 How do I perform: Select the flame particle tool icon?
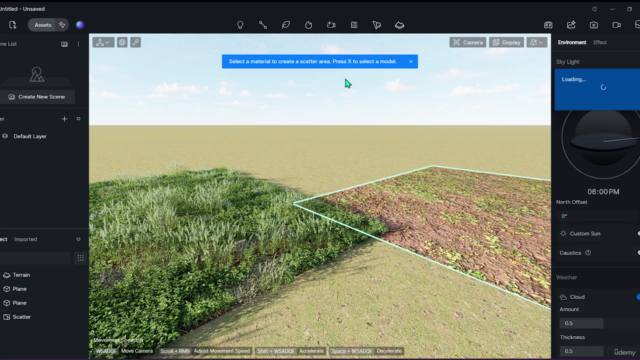tap(309, 25)
